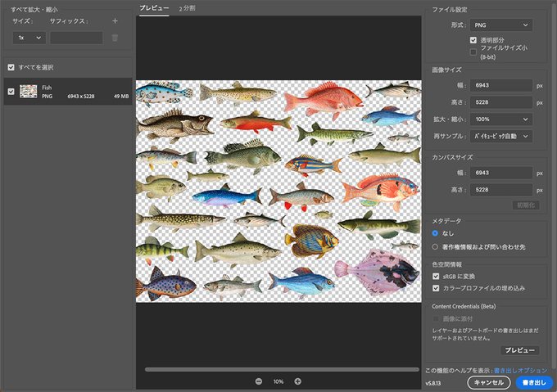Click the 49 MB file size text

click(x=121, y=96)
